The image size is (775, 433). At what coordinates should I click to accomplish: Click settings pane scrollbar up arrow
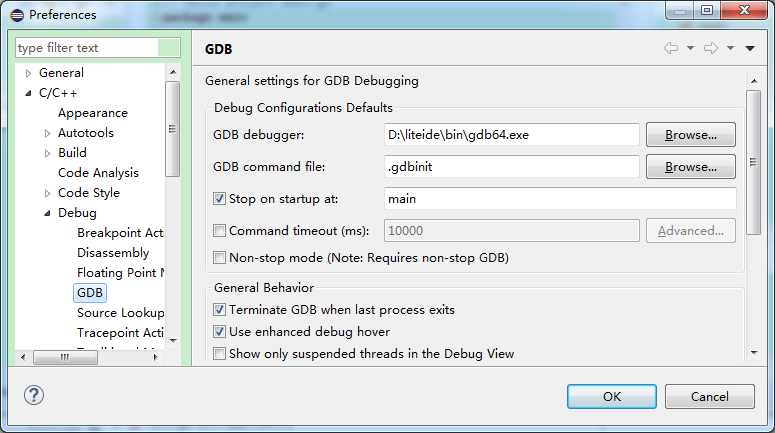coord(754,81)
